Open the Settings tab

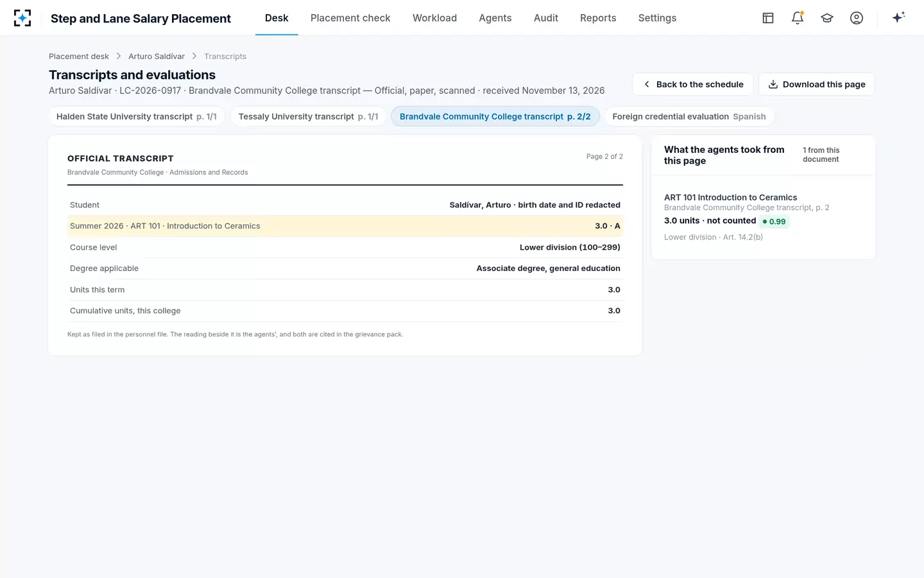click(657, 18)
